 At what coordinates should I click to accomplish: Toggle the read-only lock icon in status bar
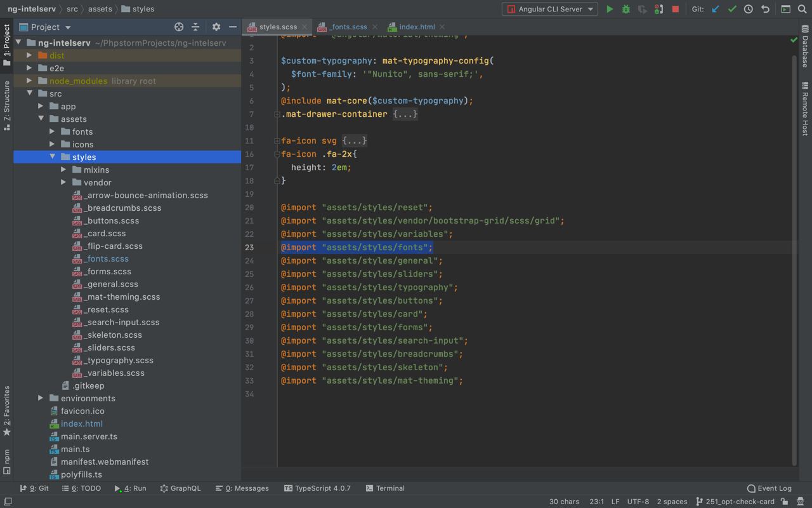(x=785, y=501)
